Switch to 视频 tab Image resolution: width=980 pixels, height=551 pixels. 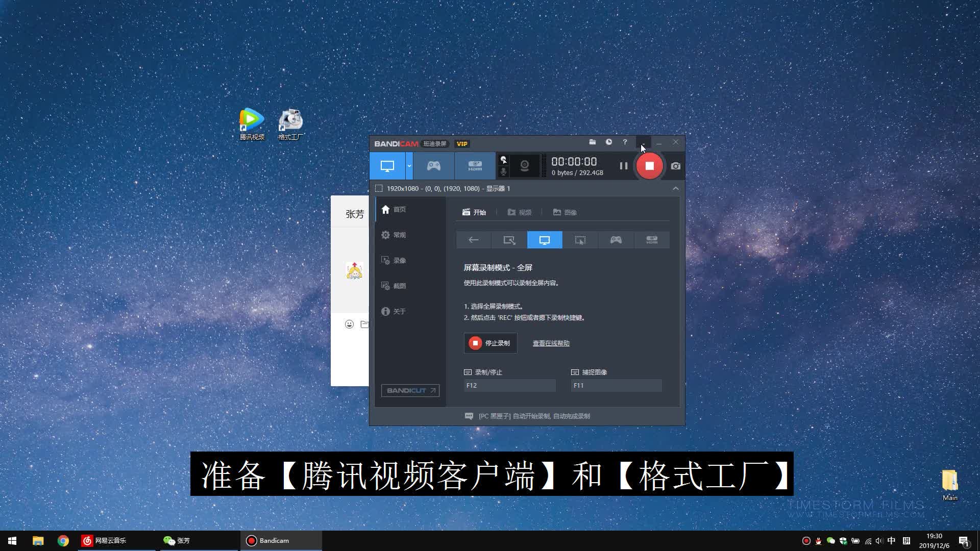tap(520, 212)
